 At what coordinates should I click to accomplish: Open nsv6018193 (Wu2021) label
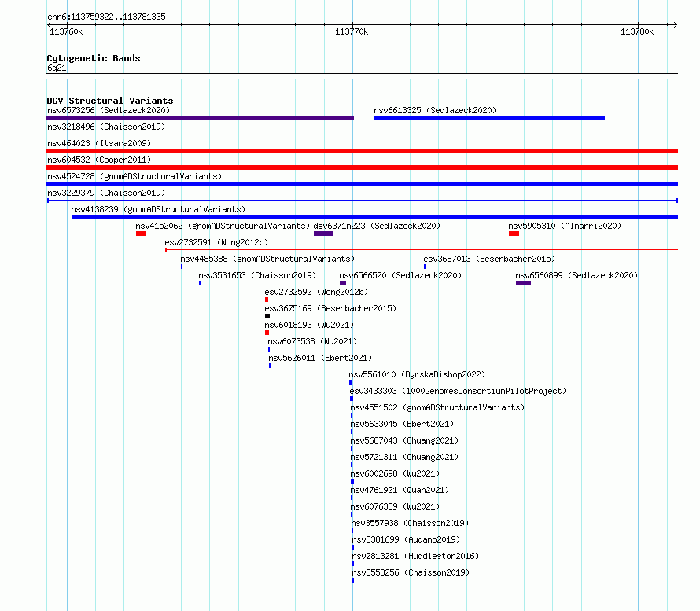click(309, 325)
